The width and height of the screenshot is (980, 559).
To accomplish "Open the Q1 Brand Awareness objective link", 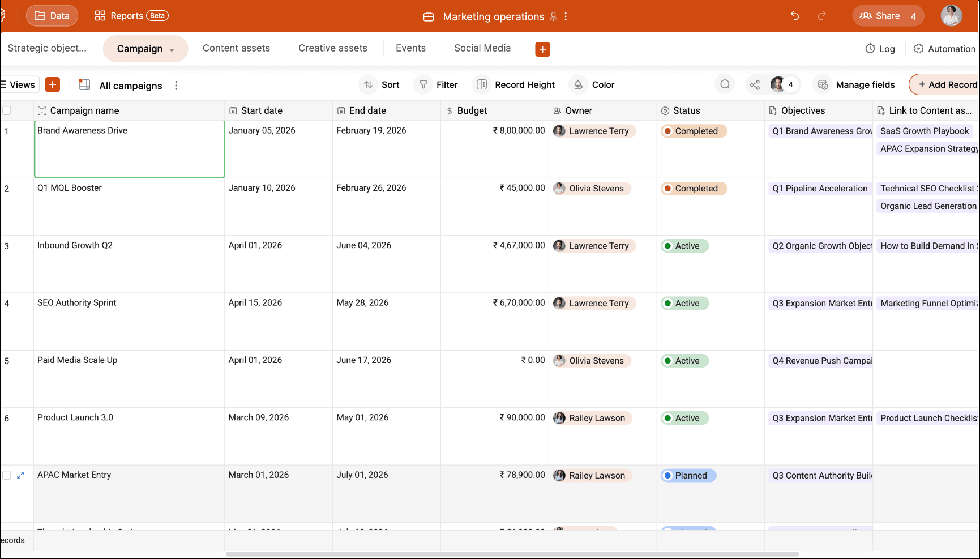I will click(x=821, y=131).
